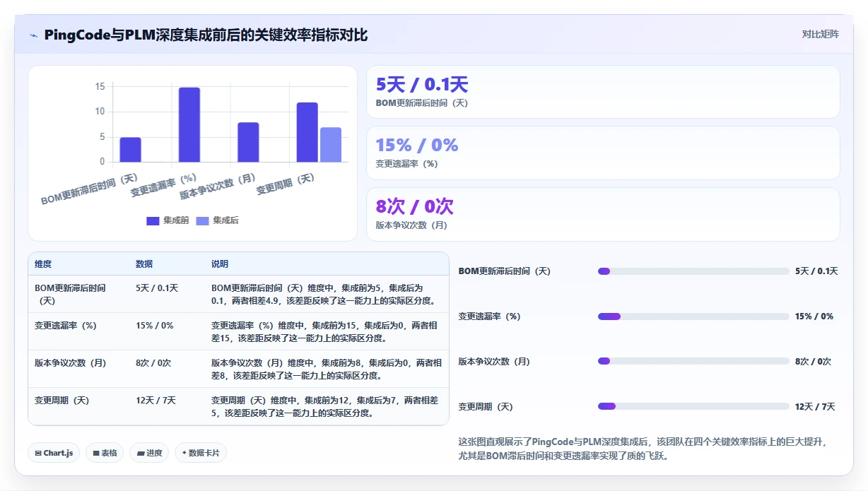Toggle the 集成前 legend entry

pos(168,220)
